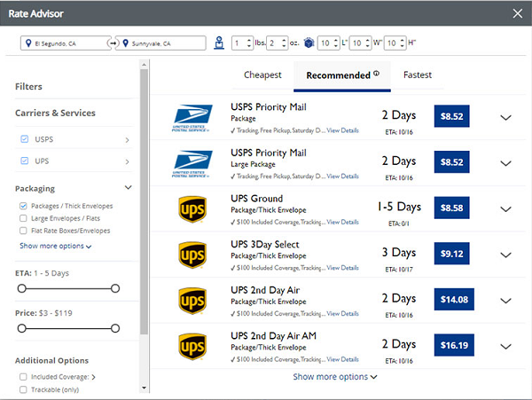Click the Price slider minimum handle

coord(21,328)
